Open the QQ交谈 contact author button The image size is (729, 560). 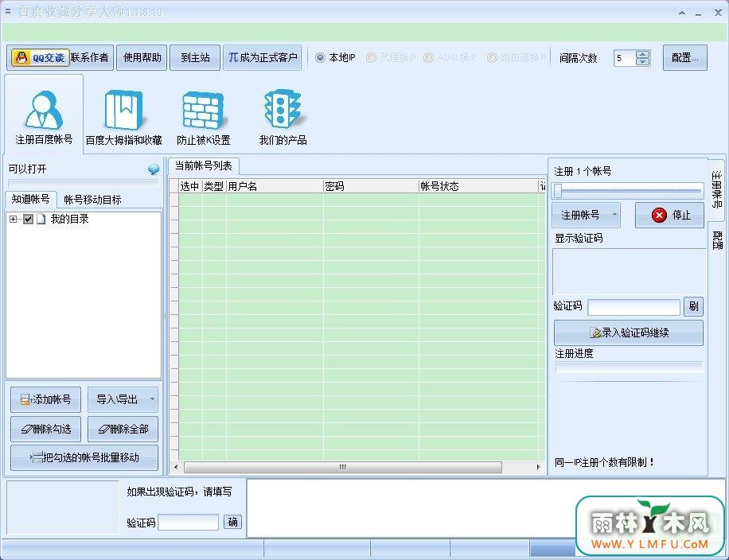tap(60, 57)
